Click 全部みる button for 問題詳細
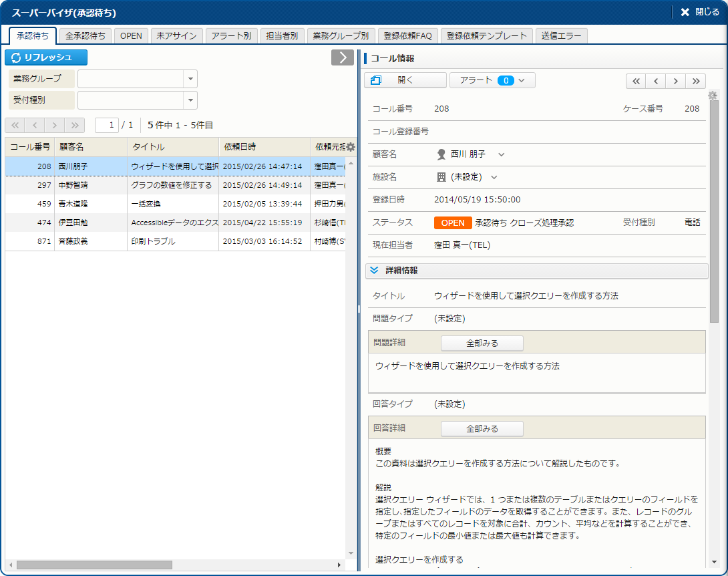This screenshot has height=576, width=728. click(482, 343)
